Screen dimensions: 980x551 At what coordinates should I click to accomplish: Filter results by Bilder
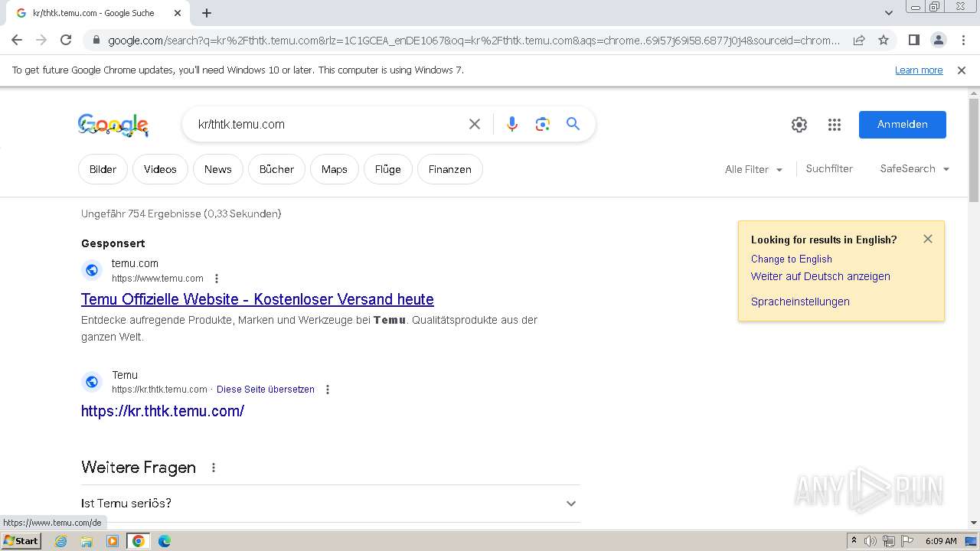[x=103, y=169]
